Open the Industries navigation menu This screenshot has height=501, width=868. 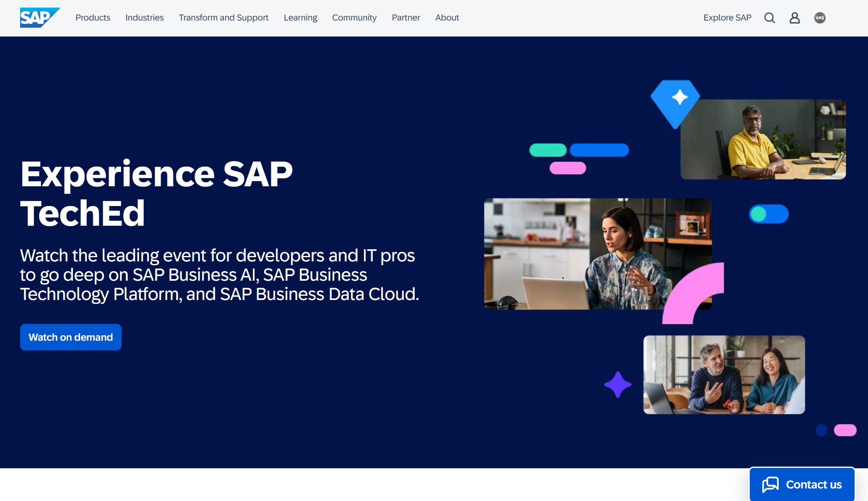point(144,18)
